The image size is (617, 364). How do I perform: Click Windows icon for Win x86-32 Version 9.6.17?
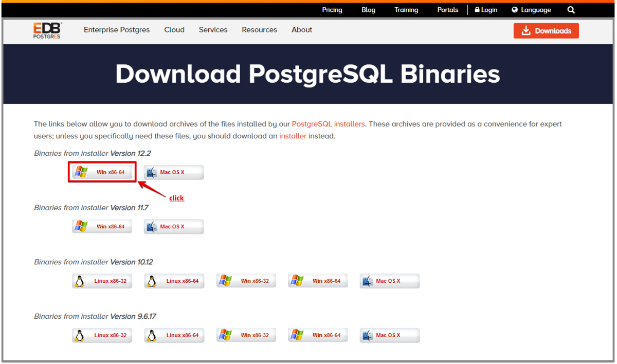225,335
